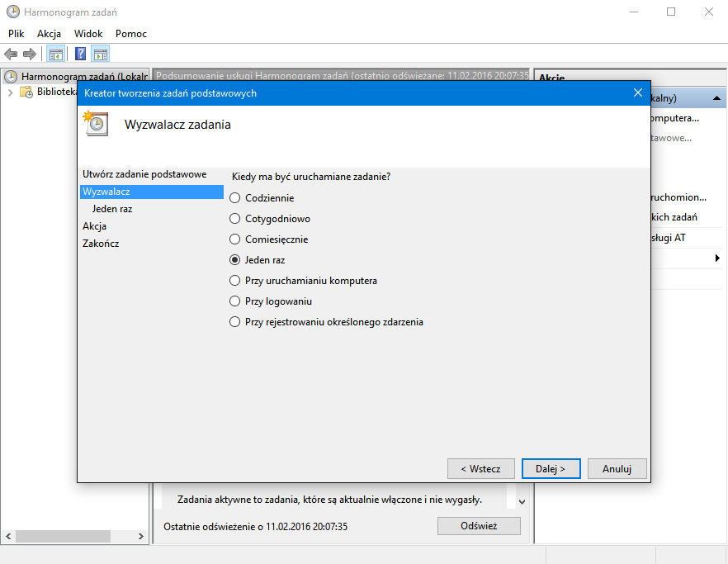Viewport: 728px width, 564px height.
Task: Open the Widok menu
Action: coord(88,34)
